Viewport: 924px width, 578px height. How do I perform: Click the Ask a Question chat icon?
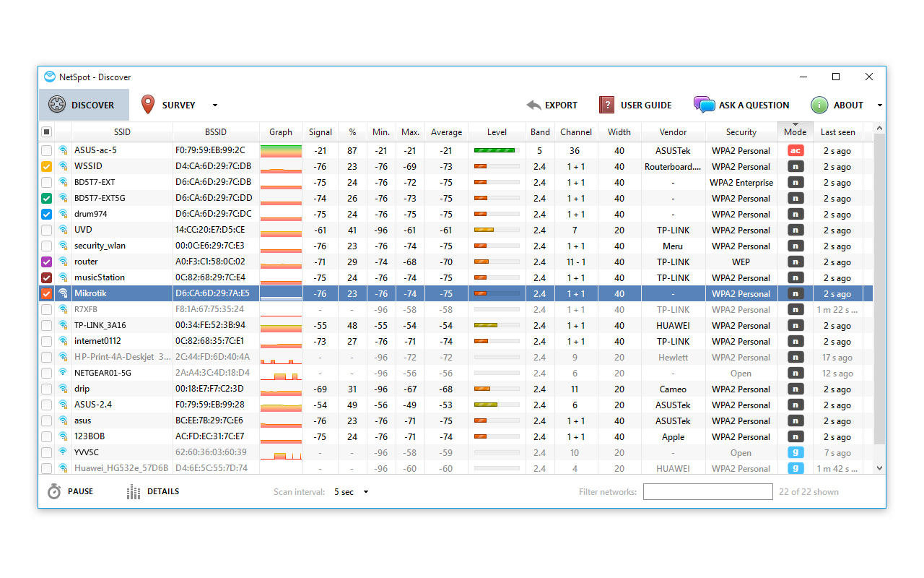(x=704, y=105)
